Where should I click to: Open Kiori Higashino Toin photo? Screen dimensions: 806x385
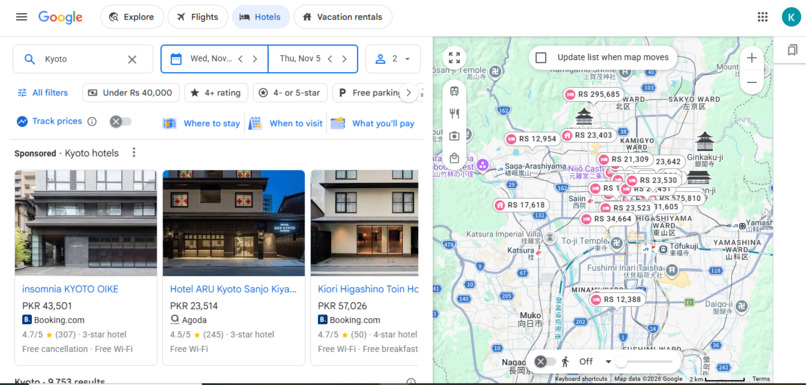click(364, 223)
